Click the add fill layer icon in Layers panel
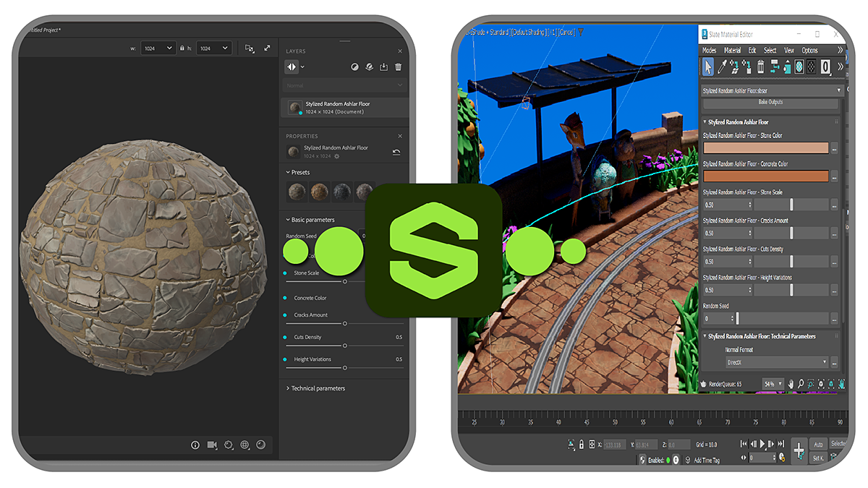 [x=369, y=67]
